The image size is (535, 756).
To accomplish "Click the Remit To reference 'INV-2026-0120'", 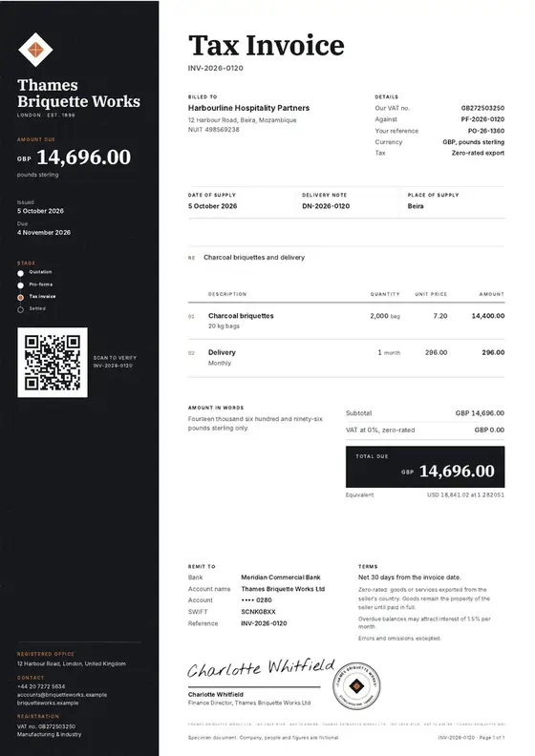I will click(264, 623).
